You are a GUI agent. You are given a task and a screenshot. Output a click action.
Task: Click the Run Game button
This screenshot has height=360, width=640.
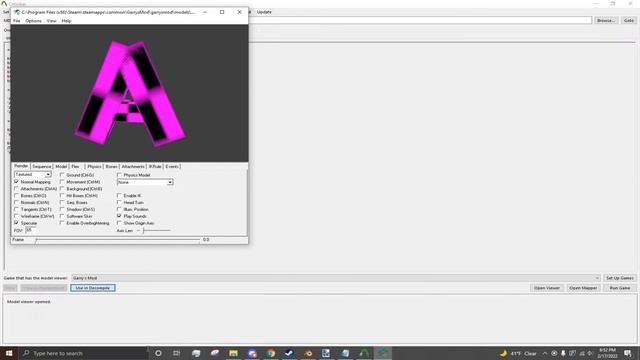pyautogui.click(x=620, y=288)
